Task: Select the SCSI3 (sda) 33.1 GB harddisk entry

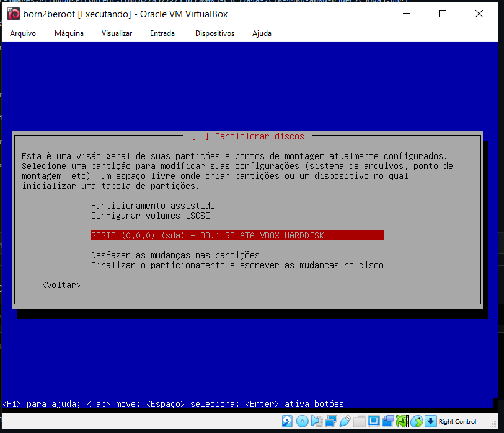Action: (237, 235)
